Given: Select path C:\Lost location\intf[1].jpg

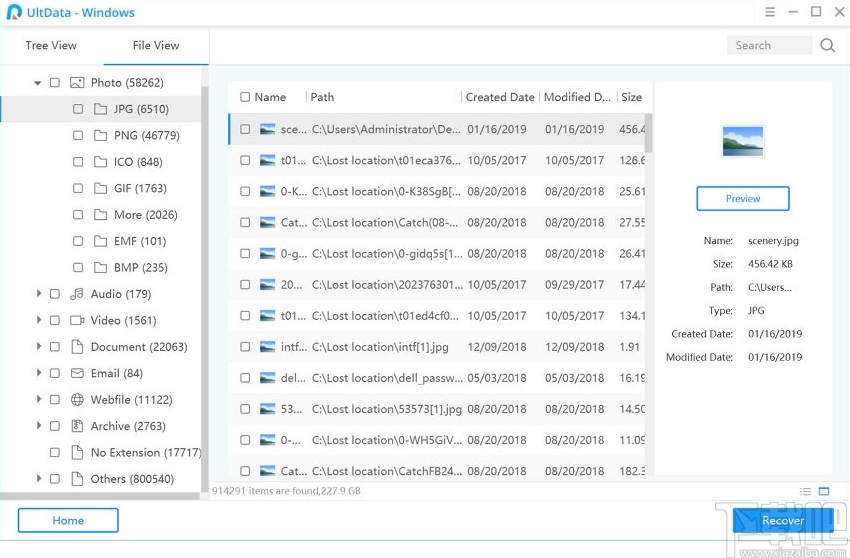Looking at the screenshot, I should (x=380, y=347).
